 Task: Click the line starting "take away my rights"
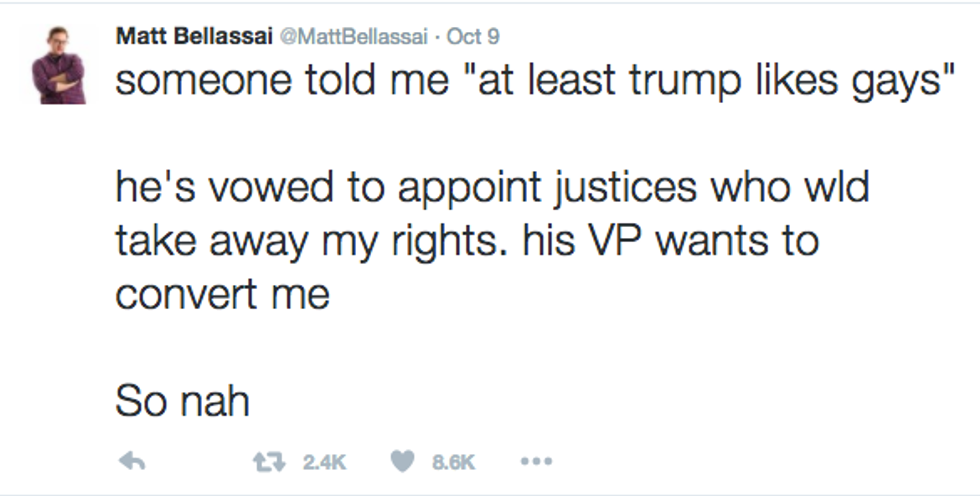465,241
